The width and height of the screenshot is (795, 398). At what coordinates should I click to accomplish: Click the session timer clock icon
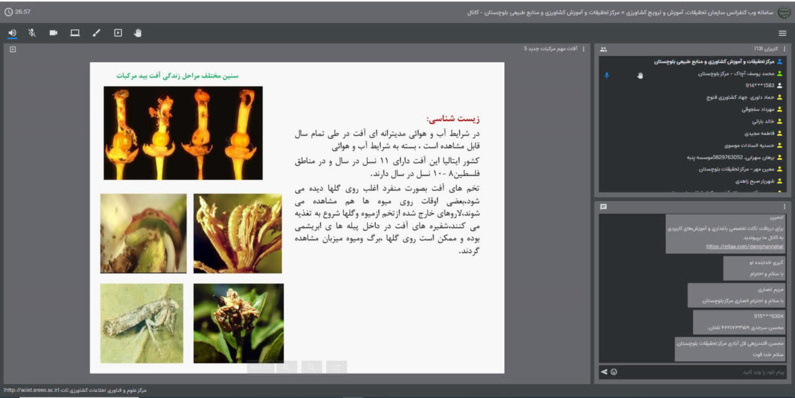pos(8,12)
